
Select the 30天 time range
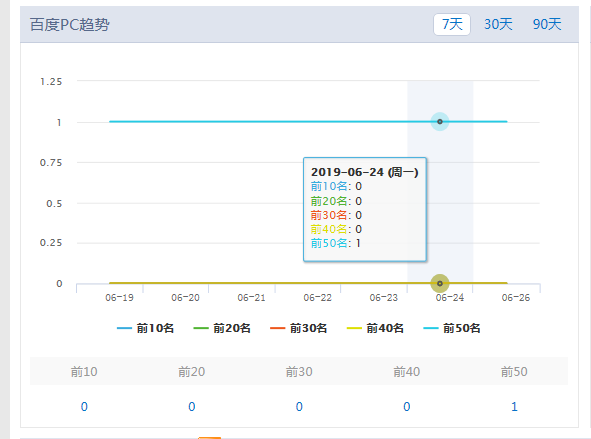pyautogui.click(x=498, y=24)
